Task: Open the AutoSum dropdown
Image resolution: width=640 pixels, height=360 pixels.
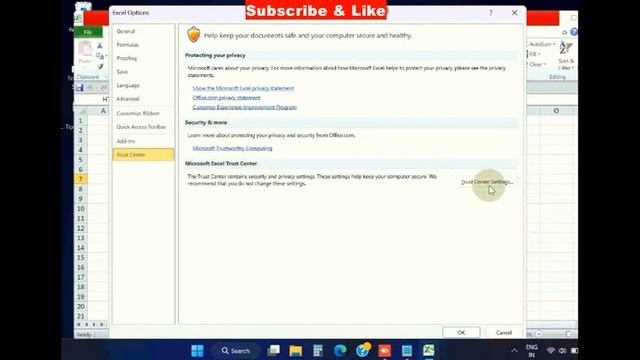Action: 542,44
